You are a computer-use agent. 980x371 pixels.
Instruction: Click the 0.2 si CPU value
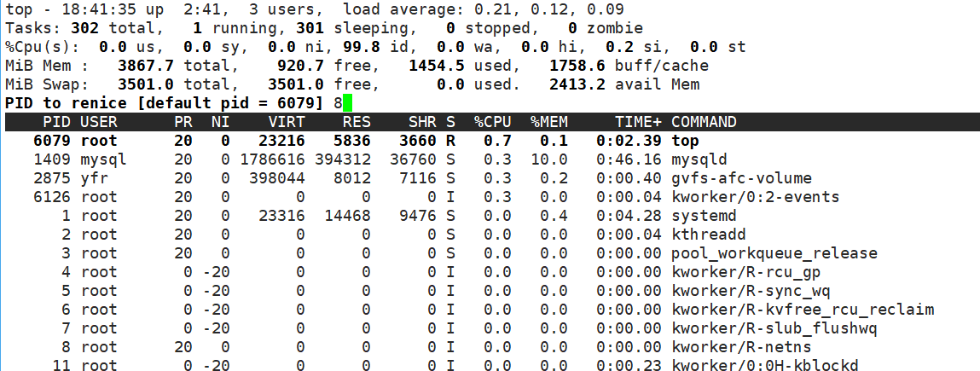[x=618, y=48]
